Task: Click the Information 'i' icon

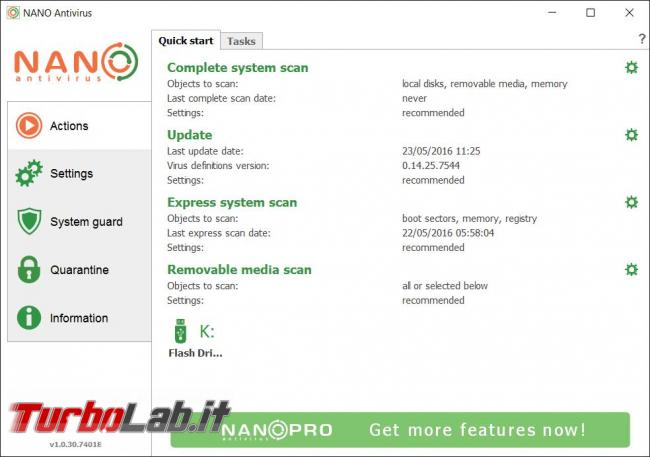Action: point(29,318)
